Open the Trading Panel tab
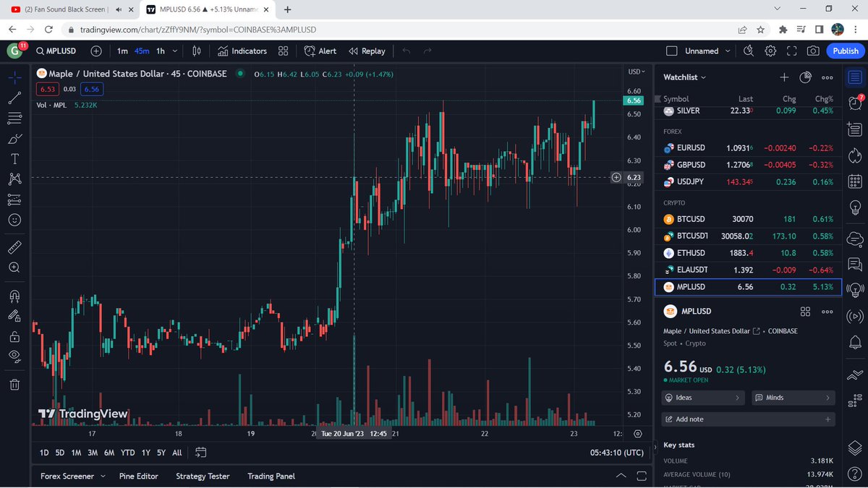868x488 pixels. 271,476
